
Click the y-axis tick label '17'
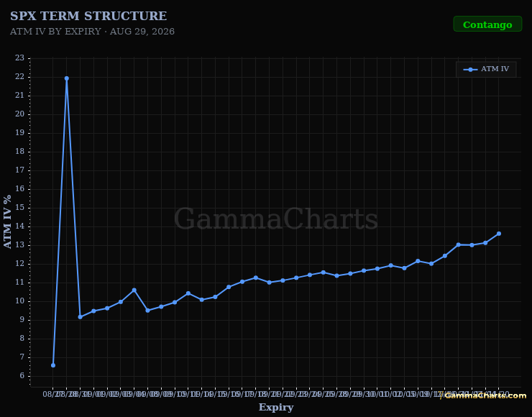[20, 170]
